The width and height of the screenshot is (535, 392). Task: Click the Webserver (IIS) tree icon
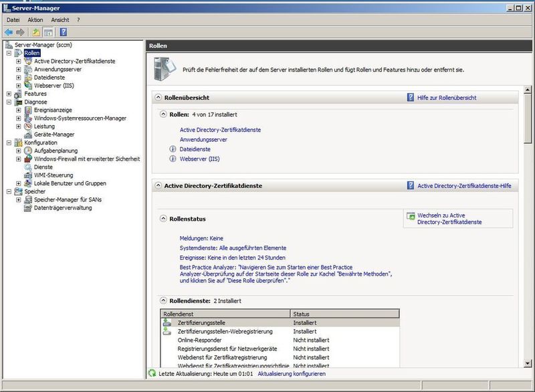pyautogui.click(x=28, y=86)
